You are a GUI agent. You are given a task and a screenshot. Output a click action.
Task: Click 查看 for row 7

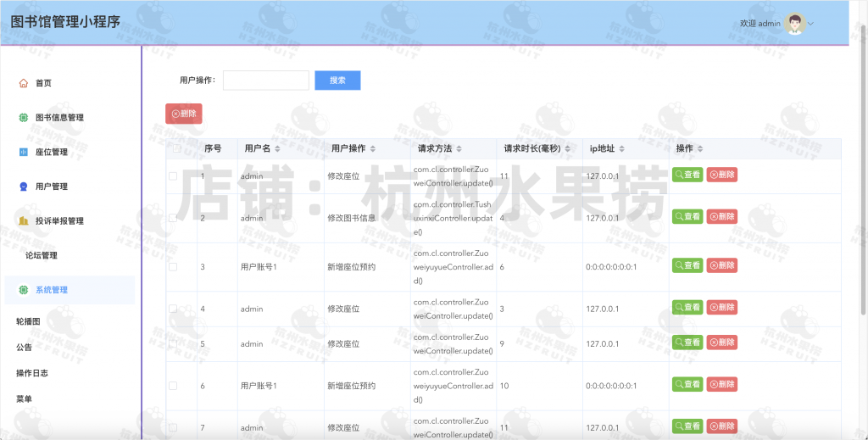pyautogui.click(x=687, y=426)
